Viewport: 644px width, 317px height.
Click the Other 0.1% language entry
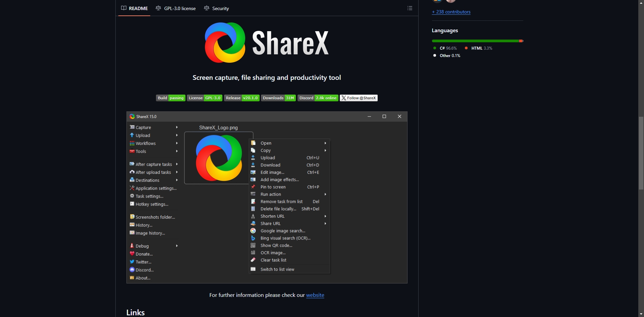pyautogui.click(x=447, y=55)
